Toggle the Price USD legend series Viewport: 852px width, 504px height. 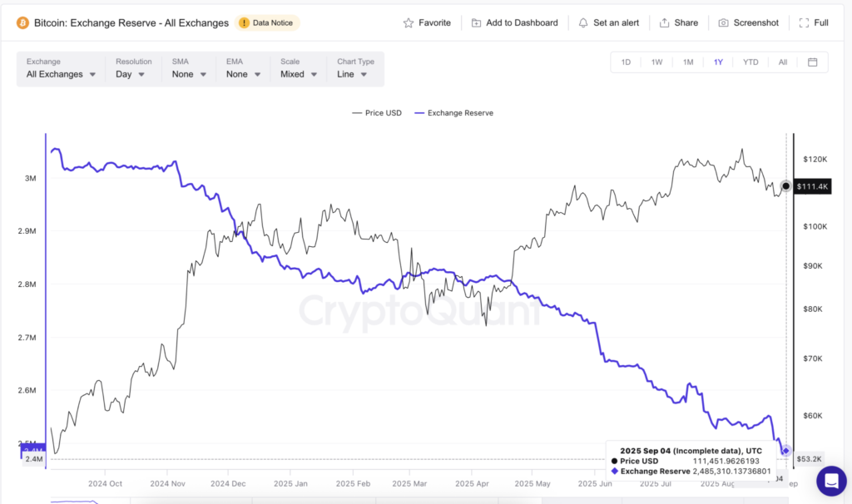376,112
